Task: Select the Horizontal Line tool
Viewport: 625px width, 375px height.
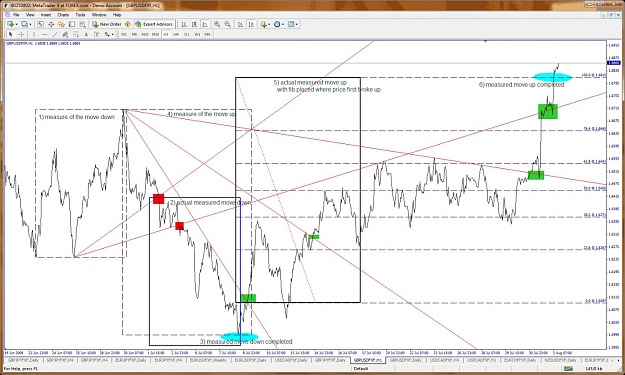Action: 45,34
